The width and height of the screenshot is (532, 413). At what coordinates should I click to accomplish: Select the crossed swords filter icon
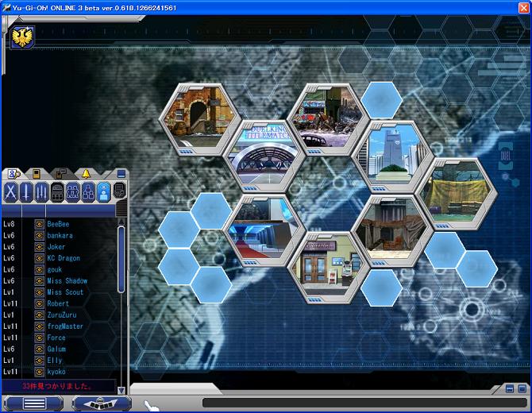pyautogui.click(x=10, y=192)
